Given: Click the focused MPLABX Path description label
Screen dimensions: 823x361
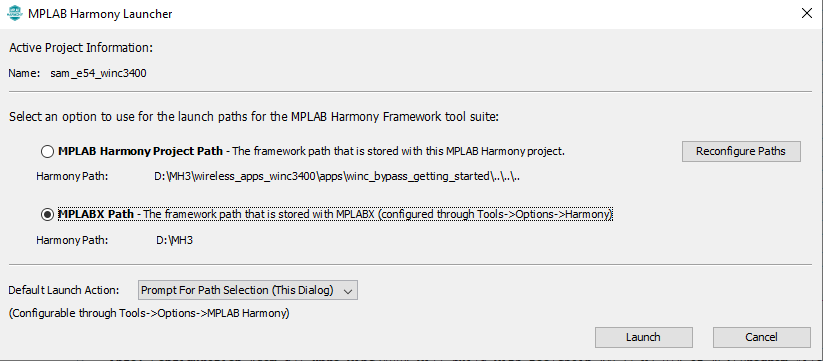Looking at the screenshot, I should pyautogui.click(x=336, y=215).
